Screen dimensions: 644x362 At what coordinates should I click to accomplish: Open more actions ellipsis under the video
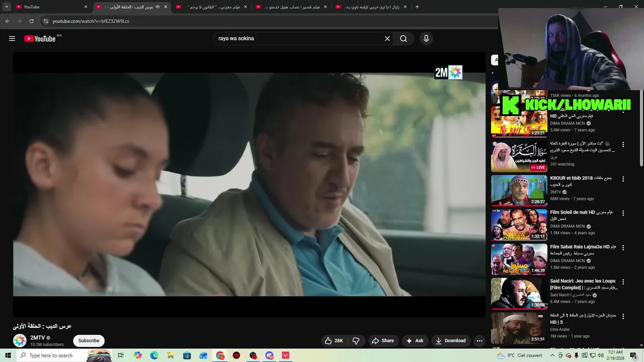pos(479,340)
